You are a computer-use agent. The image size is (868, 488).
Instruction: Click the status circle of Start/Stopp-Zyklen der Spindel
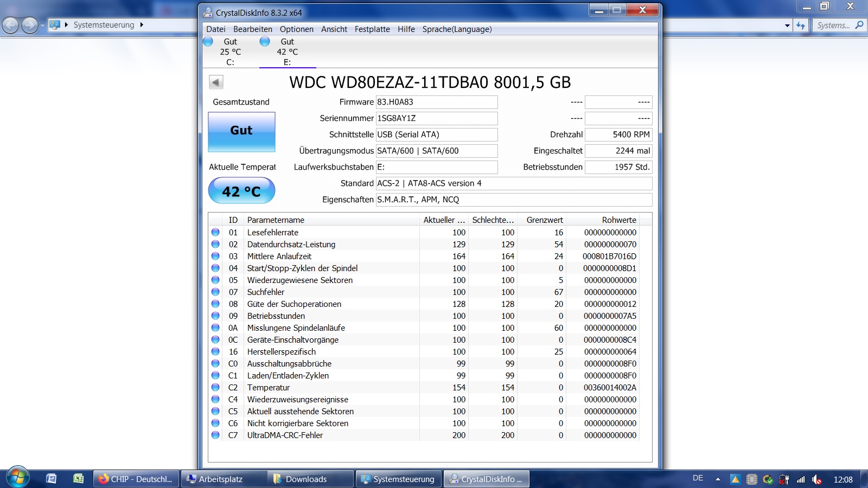[x=215, y=268]
